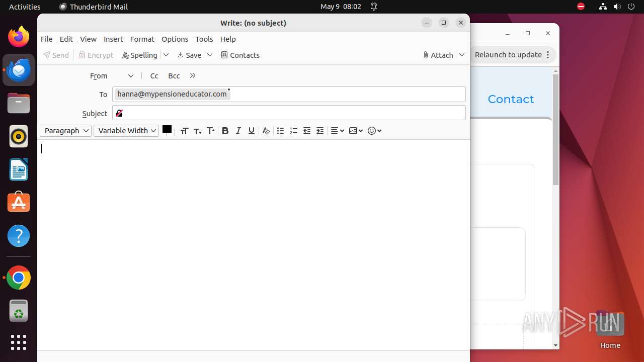
Task: Show Applications grid
Action: (x=19, y=342)
